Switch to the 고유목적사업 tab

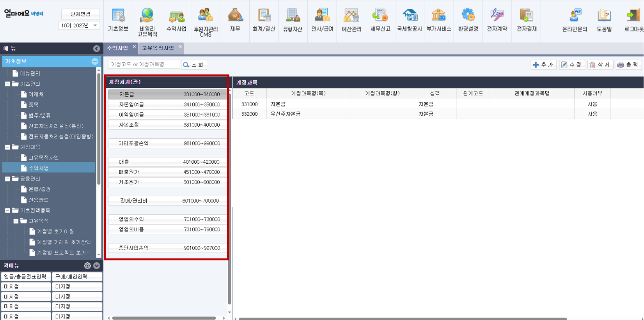[x=158, y=48]
